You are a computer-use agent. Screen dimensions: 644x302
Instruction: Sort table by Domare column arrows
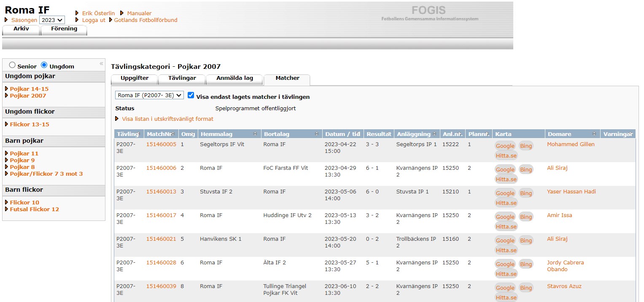click(594, 134)
